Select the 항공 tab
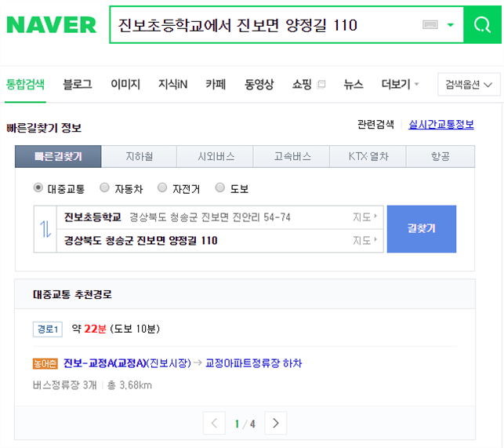This screenshot has width=504, height=448. point(441,156)
